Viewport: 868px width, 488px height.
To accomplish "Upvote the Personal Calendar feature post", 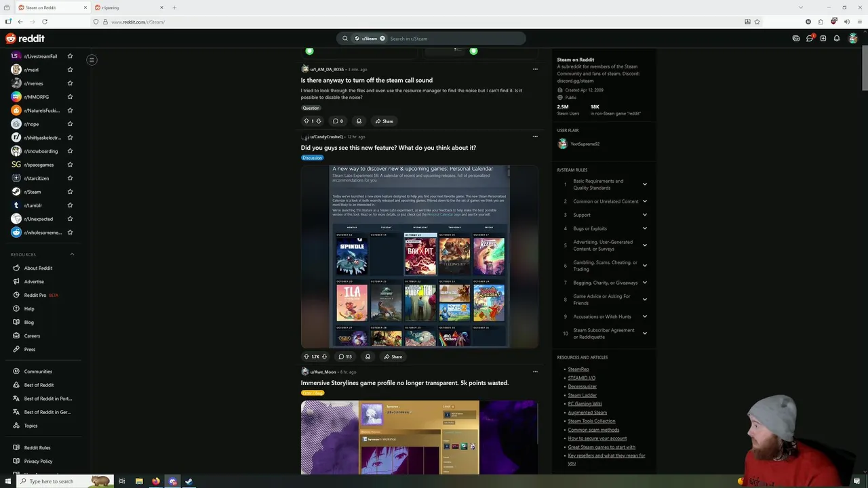I will coord(307,357).
